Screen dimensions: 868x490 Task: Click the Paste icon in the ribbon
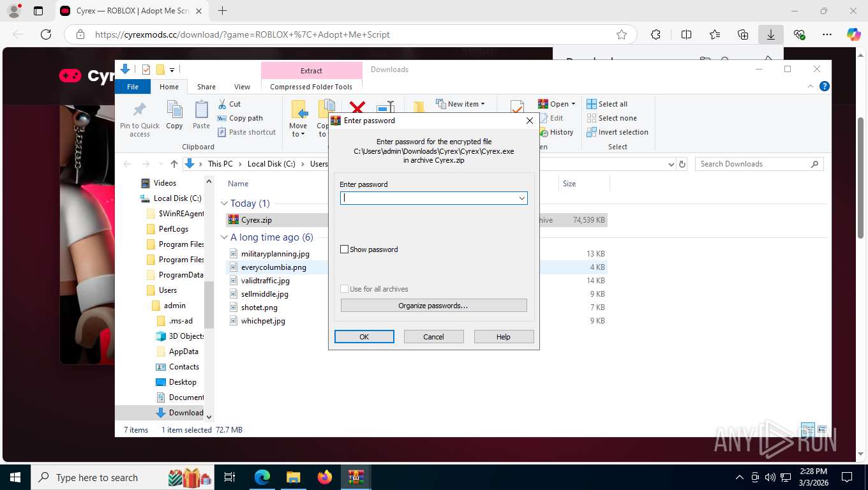[201, 109]
